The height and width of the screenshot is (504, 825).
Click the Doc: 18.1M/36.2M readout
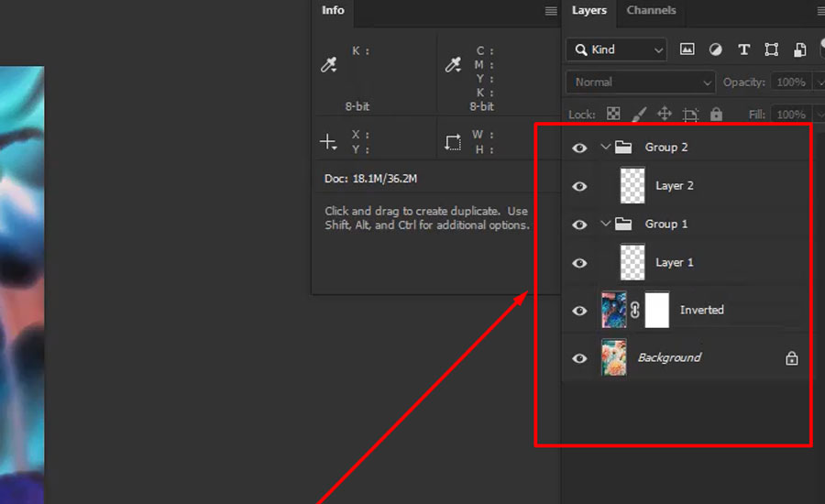tap(370, 179)
